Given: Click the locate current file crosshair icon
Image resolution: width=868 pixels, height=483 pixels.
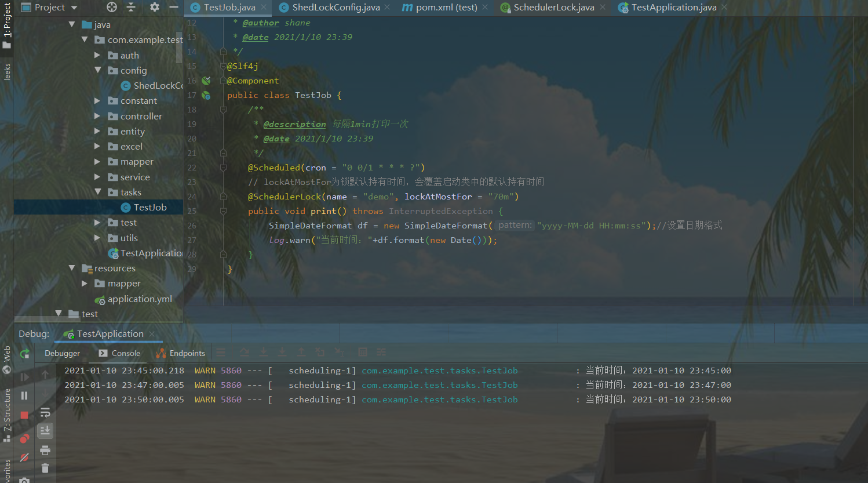Looking at the screenshot, I should (112, 7).
